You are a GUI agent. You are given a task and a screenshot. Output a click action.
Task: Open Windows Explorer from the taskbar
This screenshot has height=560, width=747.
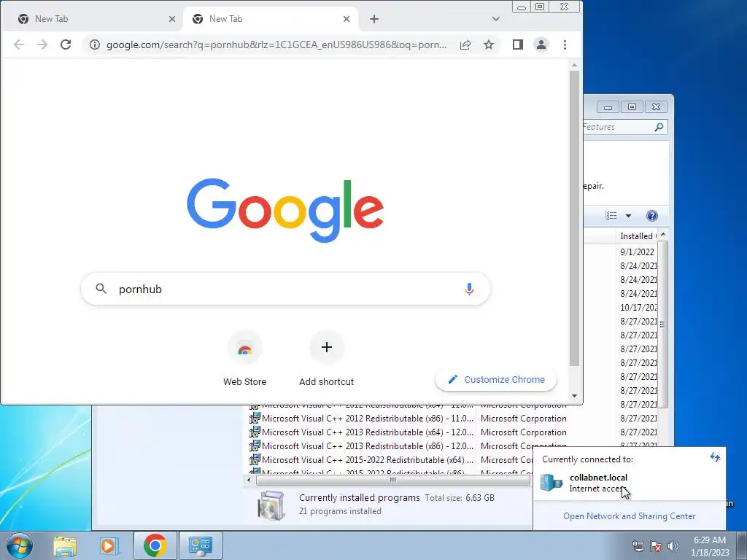click(65, 545)
